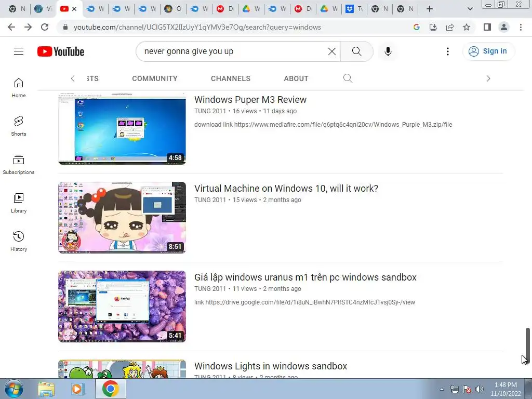Open Subscriptions in the sidebar
This screenshot has height=399, width=532.
[x=19, y=165]
